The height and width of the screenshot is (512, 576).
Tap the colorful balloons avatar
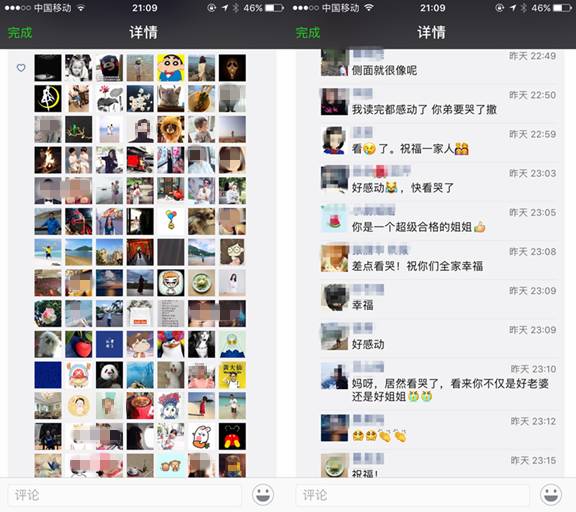[x=171, y=221]
